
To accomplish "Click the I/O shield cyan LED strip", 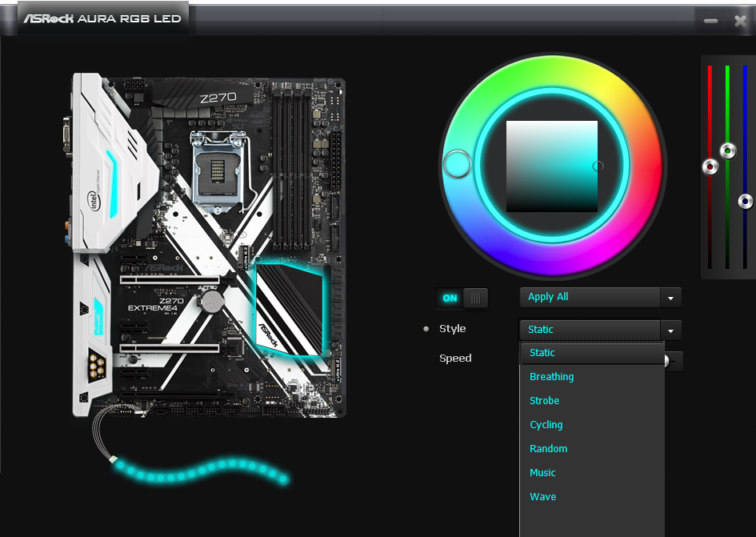I will [x=112, y=184].
